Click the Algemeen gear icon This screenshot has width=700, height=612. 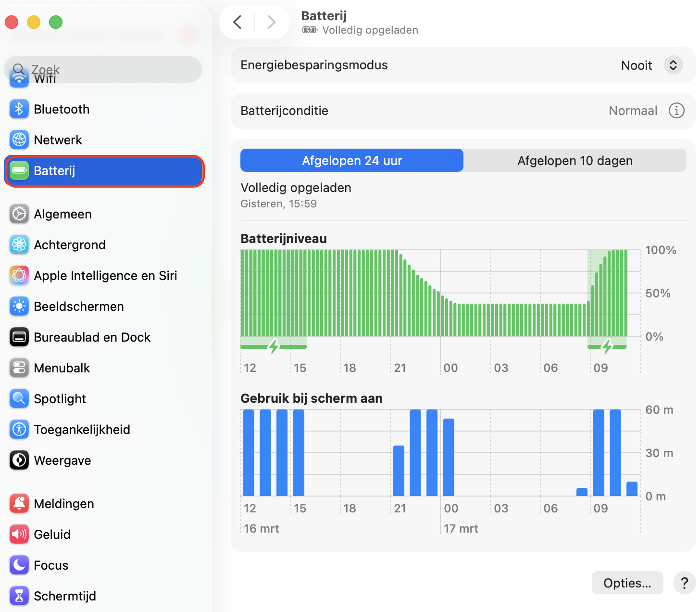[19, 214]
